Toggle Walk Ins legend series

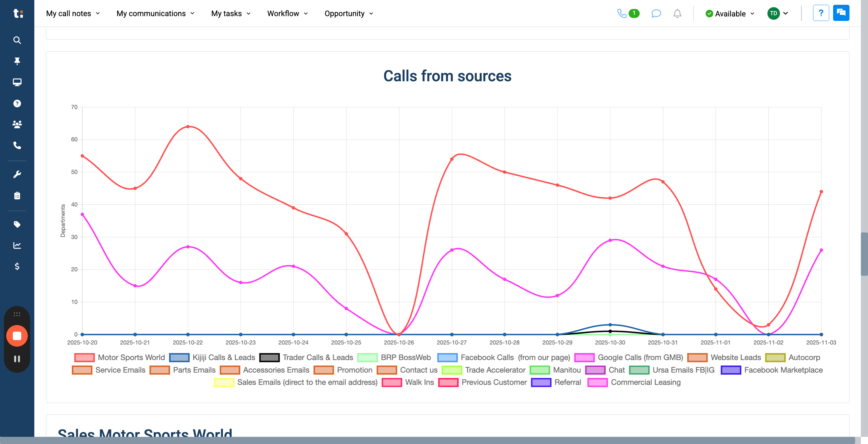(x=408, y=382)
